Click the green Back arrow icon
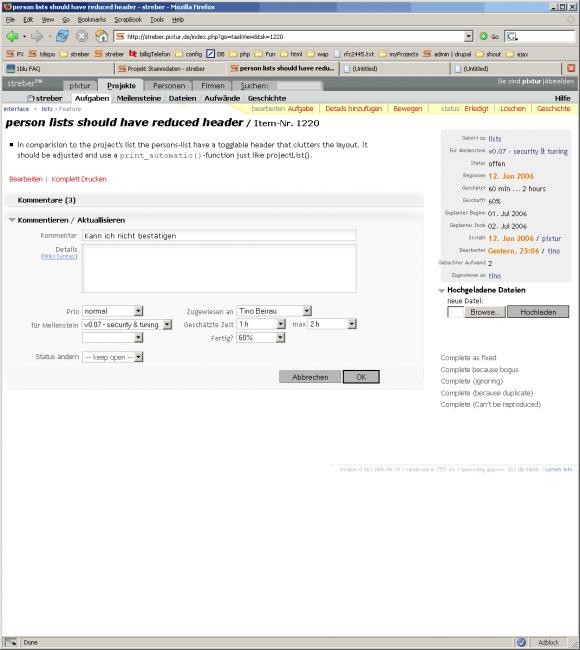This screenshot has height=650, width=580. pos(12,36)
